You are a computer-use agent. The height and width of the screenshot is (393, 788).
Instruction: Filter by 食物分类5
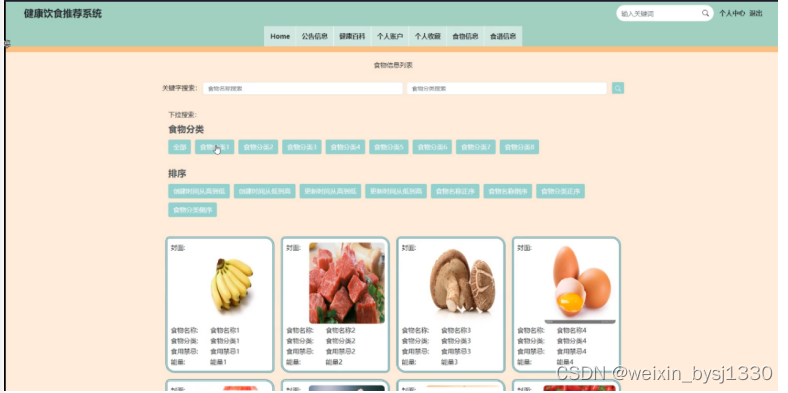pos(388,147)
